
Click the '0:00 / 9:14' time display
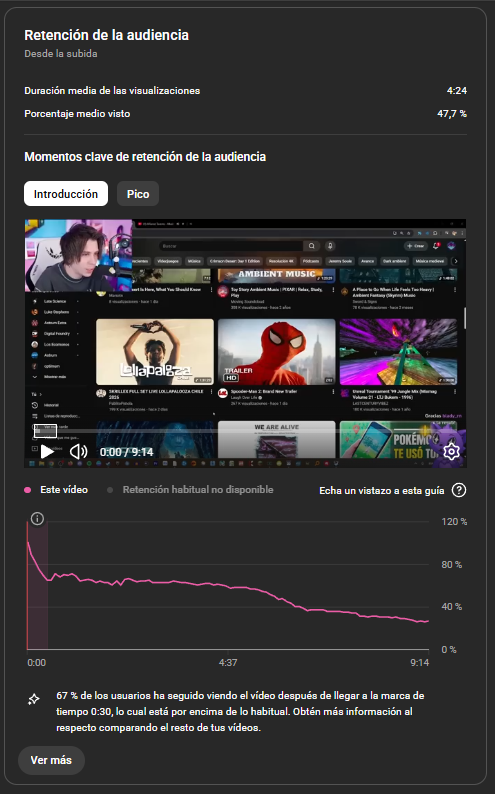(x=127, y=452)
